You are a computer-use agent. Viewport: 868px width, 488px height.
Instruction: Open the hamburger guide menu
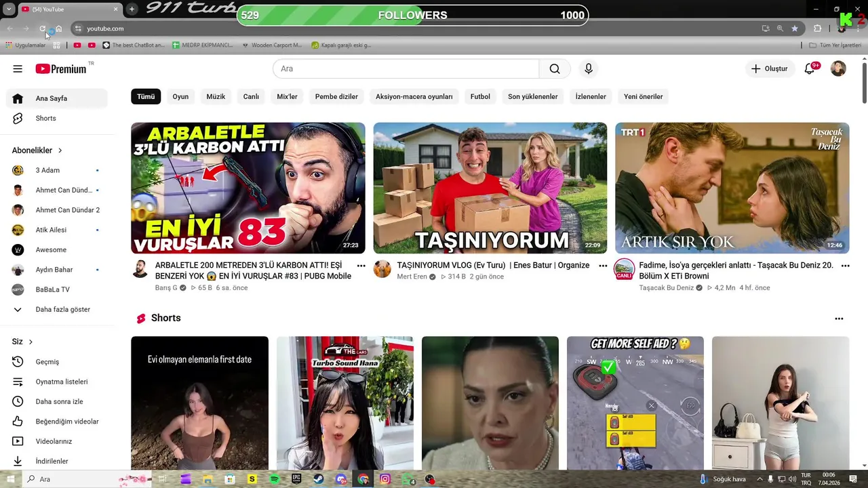18,68
